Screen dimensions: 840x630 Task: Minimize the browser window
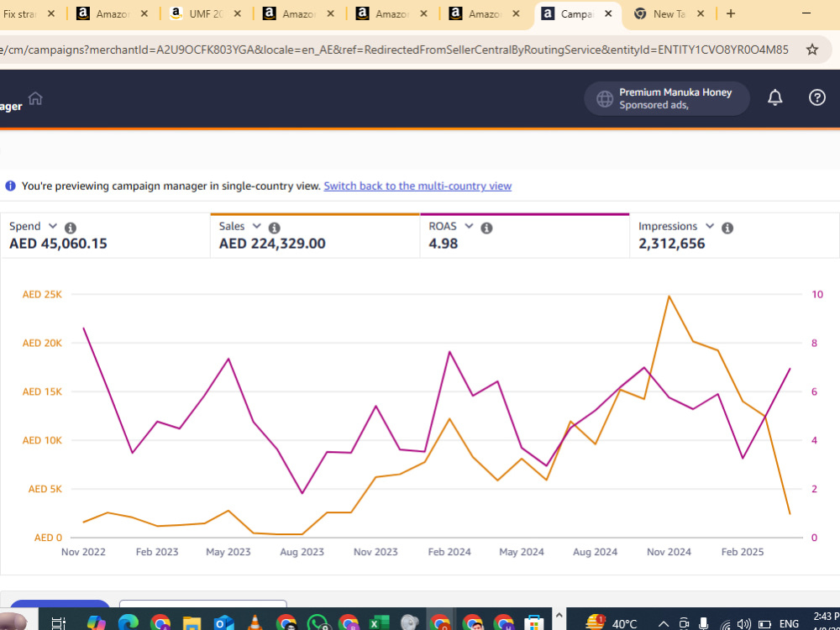point(806,14)
